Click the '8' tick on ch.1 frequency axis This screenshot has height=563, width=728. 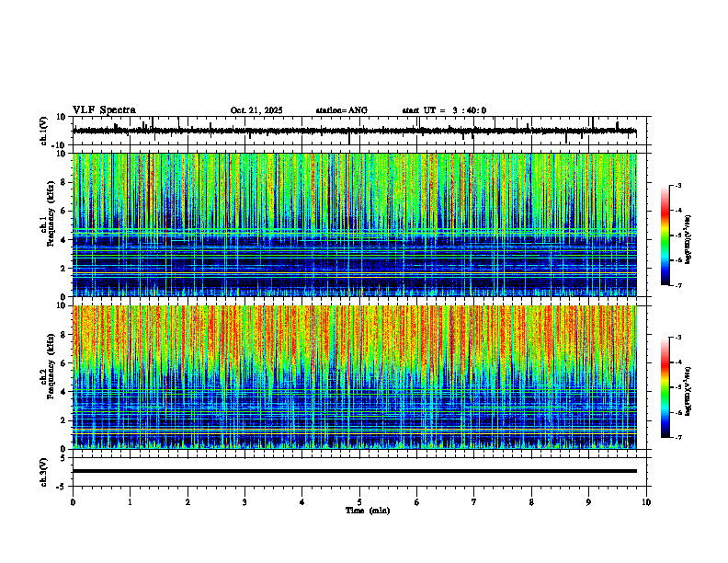click(x=63, y=182)
